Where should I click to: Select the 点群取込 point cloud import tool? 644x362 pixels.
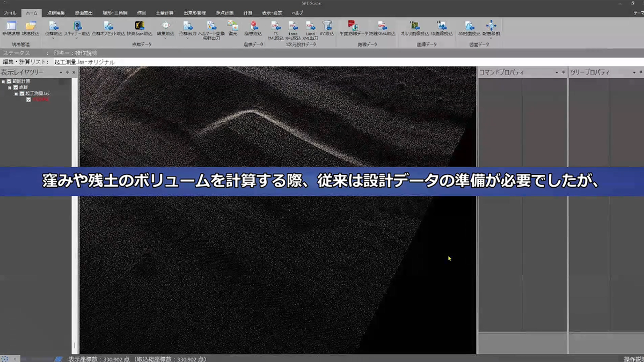click(53, 26)
